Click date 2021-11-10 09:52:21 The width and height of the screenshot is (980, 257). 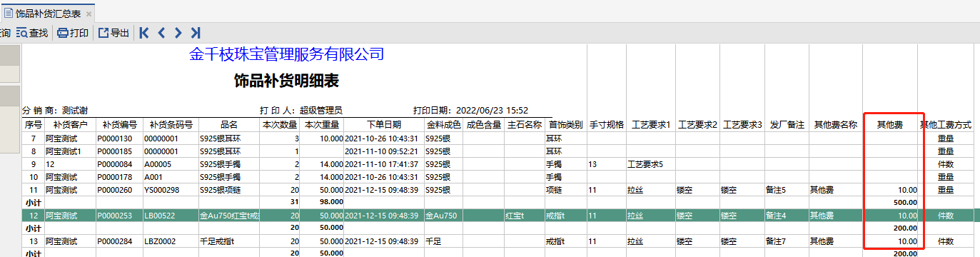[x=381, y=151]
